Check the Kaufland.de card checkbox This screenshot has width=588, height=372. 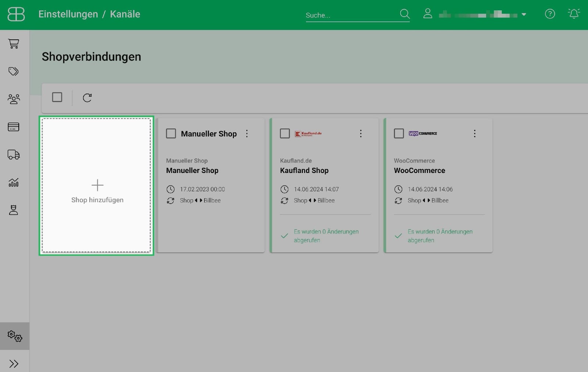pos(285,133)
